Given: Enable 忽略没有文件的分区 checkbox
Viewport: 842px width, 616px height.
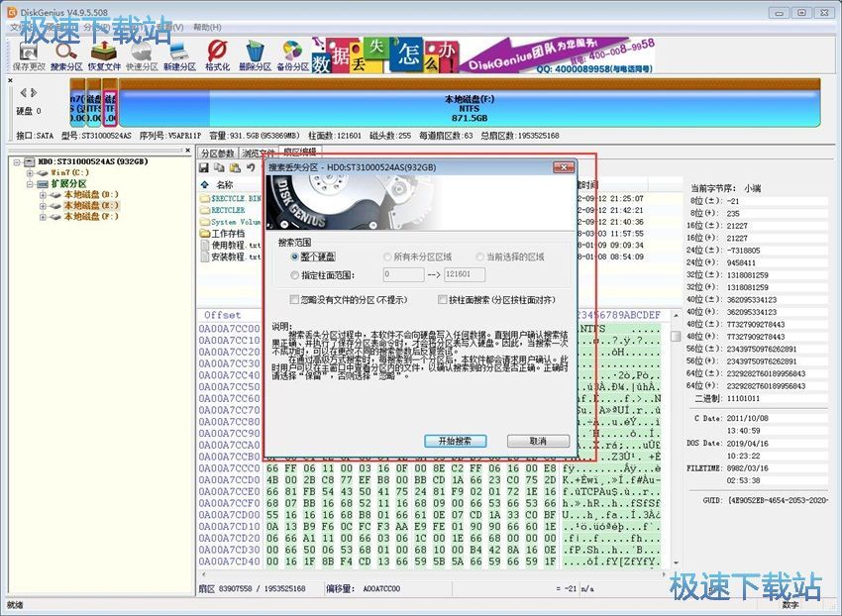Looking at the screenshot, I should (294, 300).
